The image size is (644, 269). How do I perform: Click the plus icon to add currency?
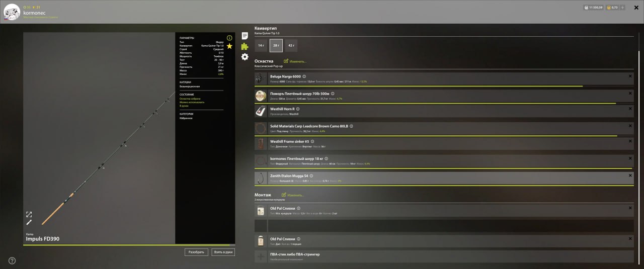tap(622, 8)
